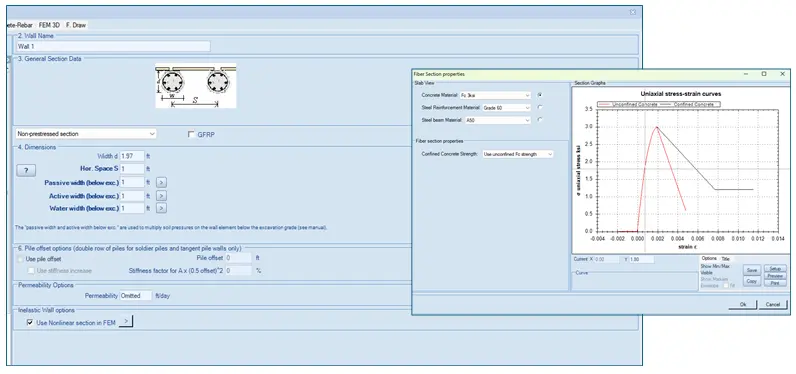796x374 pixels.
Task: Click the Passive width input field
Action: pyautogui.click(x=132, y=182)
